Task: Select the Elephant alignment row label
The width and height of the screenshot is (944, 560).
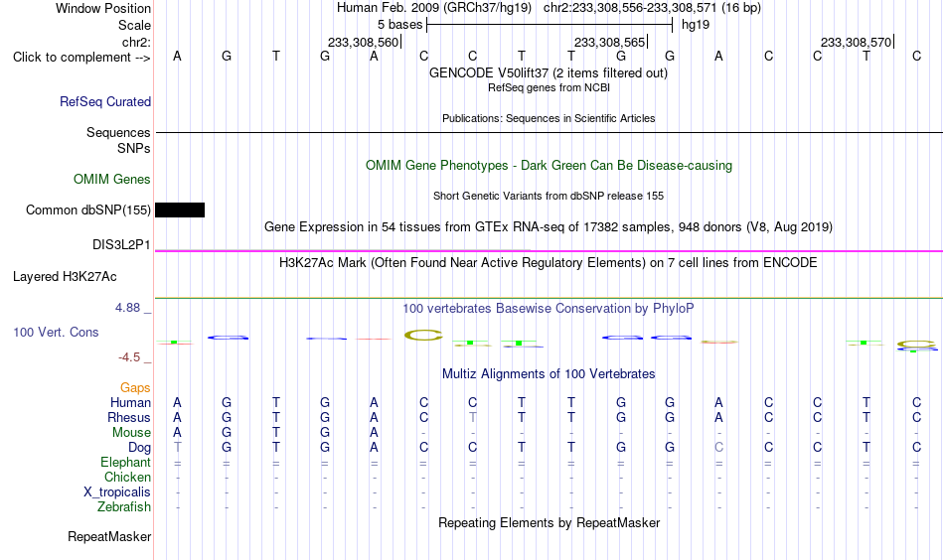Action: pos(126,462)
